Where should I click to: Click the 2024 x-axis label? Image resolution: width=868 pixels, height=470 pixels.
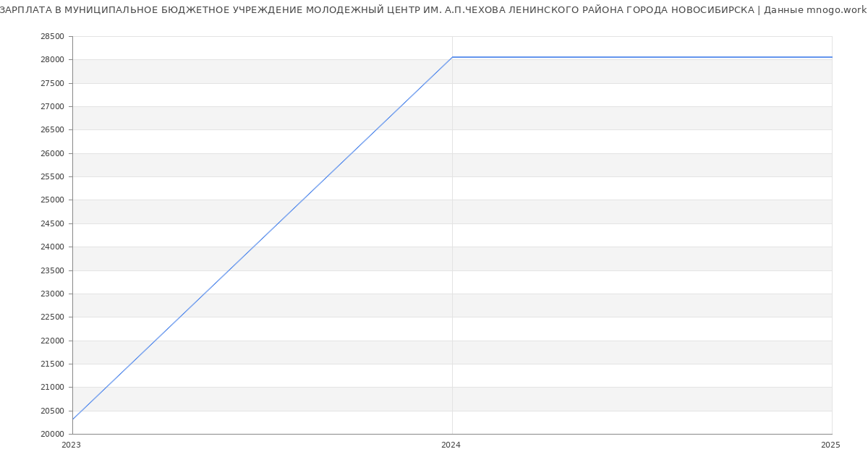pos(451,445)
